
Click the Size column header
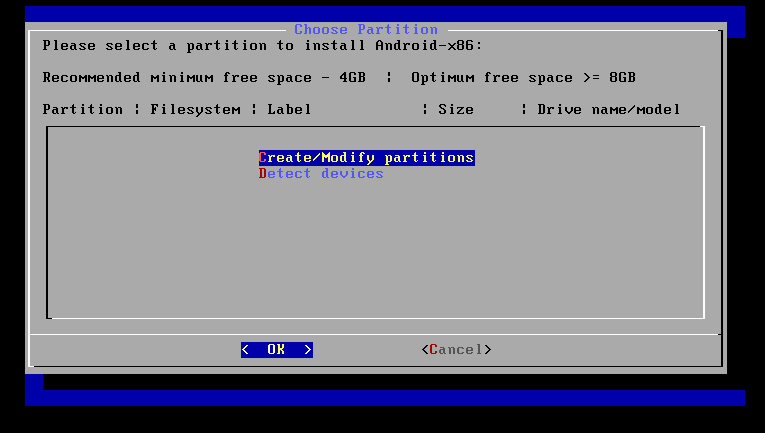pyautogui.click(x=456, y=109)
